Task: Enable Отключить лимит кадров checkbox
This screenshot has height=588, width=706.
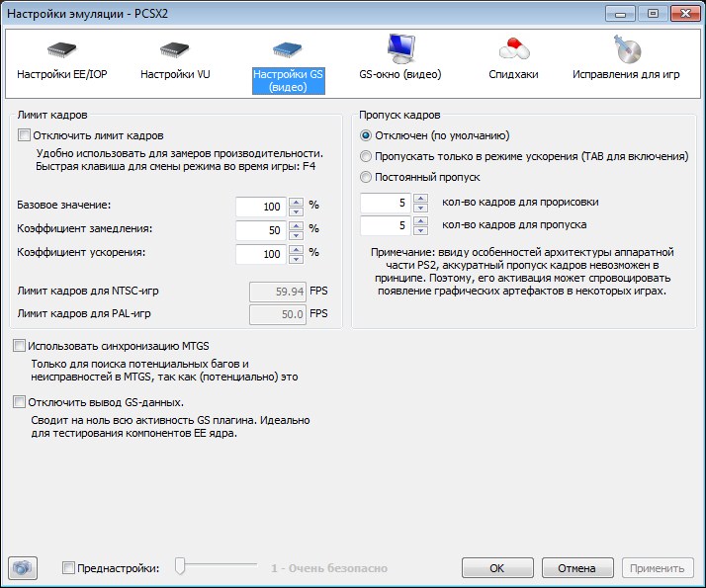Action: pos(24,135)
